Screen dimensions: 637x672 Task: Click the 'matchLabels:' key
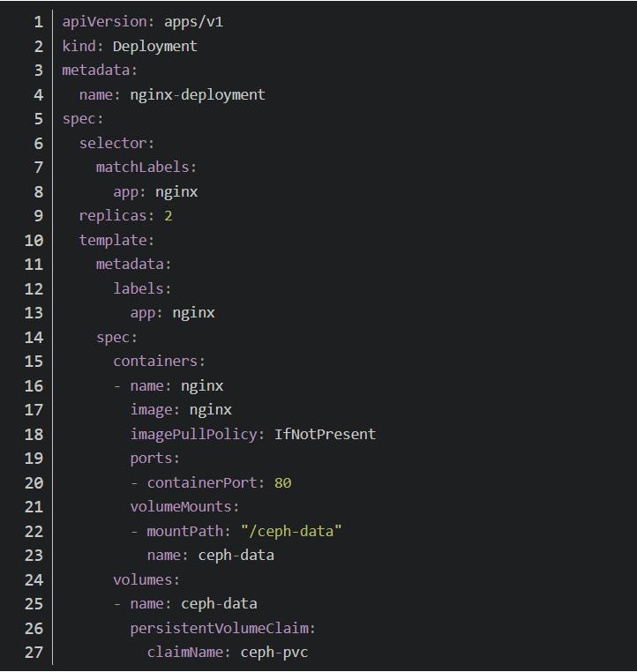point(146,168)
